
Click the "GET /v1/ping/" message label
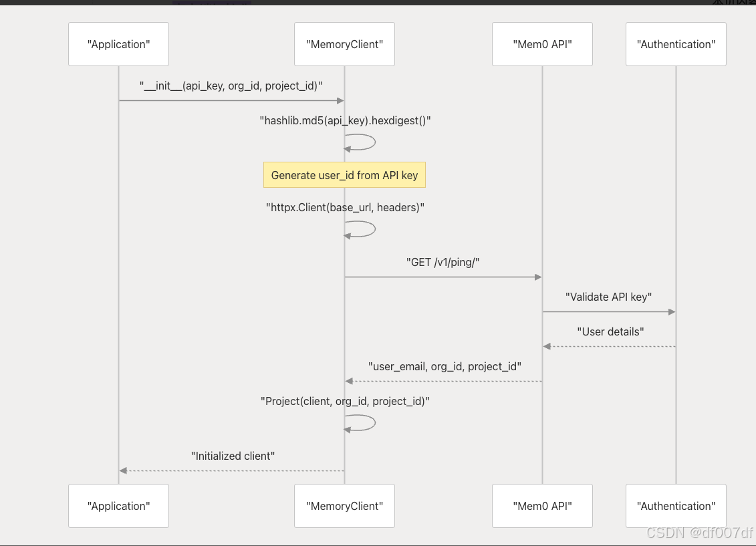tap(443, 262)
